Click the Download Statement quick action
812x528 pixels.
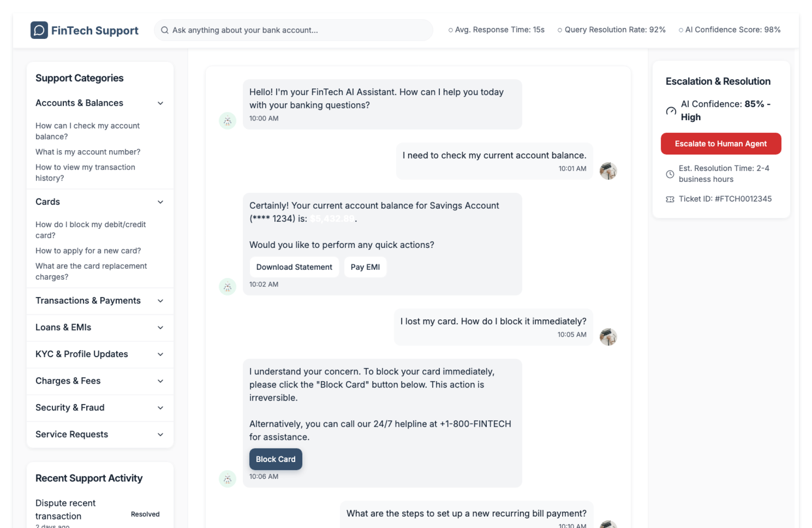(294, 267)
